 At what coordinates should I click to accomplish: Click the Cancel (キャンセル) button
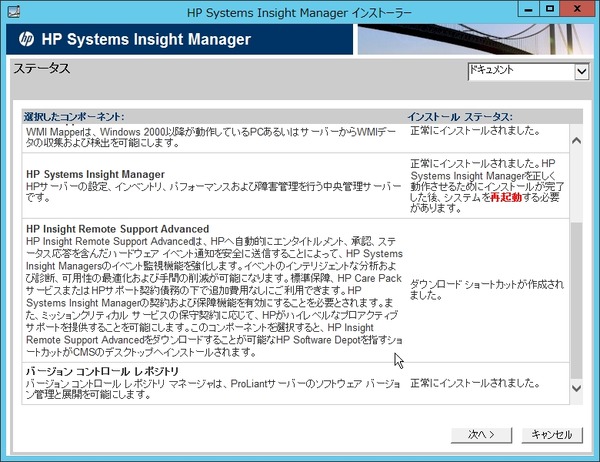point(552,435)
